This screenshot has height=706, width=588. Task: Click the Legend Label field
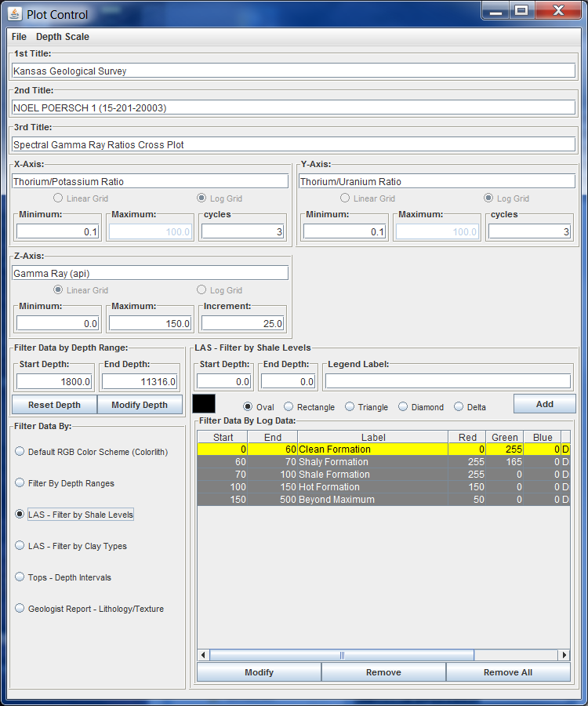[448, 381]
